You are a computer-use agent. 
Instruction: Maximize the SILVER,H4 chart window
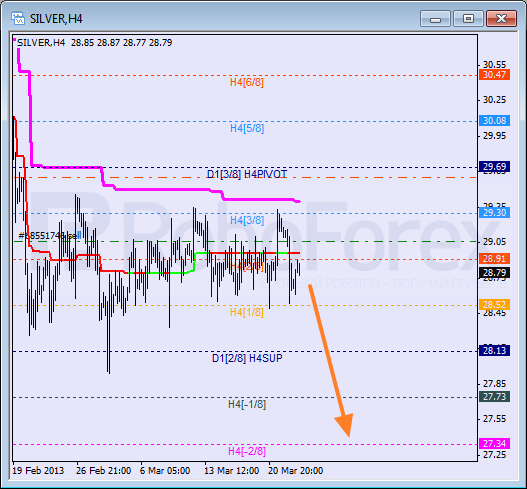pos(468,18)
